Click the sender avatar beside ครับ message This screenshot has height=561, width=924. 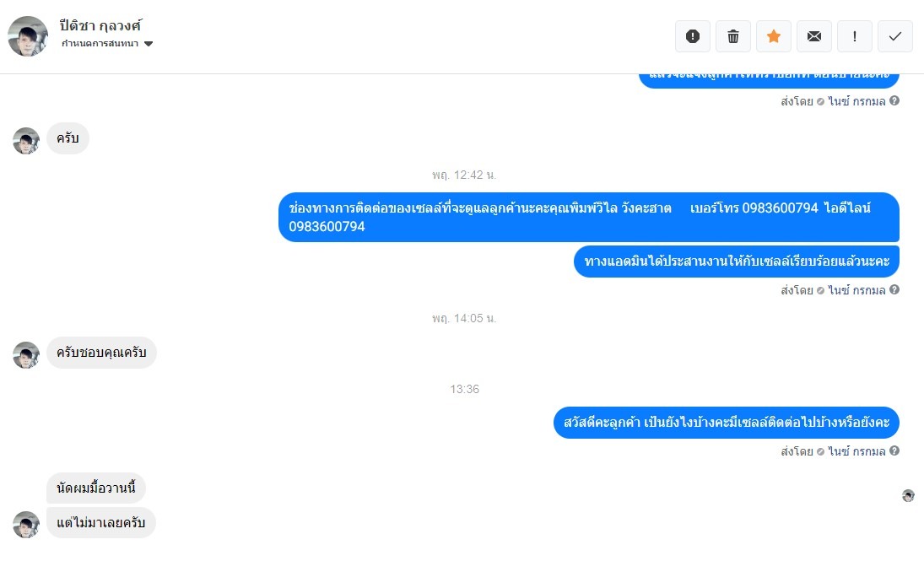click(x=26, y=141)
